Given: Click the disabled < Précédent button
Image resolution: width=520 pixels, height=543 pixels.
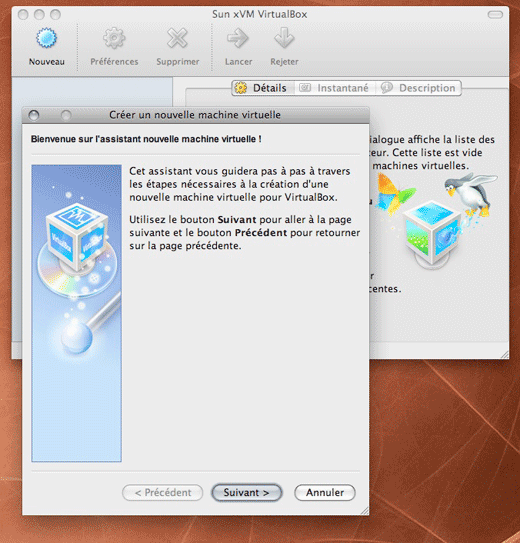Looking at the screenshot, I should click(x=163, y=492).
